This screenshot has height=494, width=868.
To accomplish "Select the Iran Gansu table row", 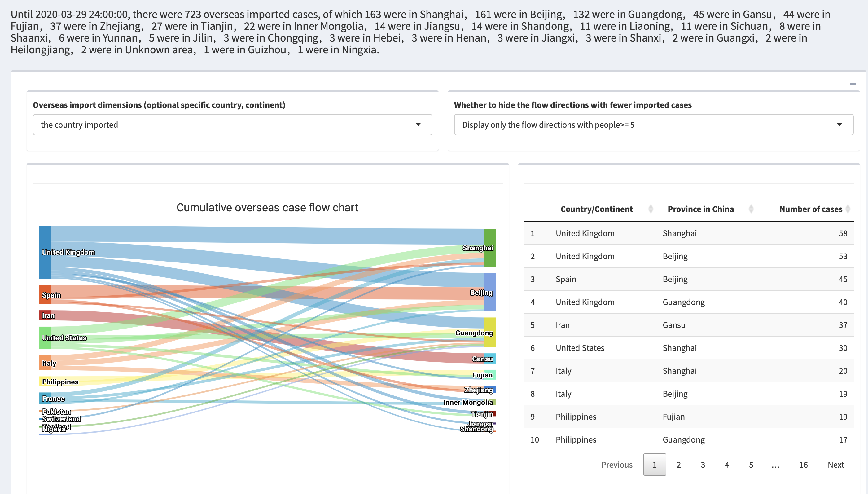I will (x=688, y=325).
